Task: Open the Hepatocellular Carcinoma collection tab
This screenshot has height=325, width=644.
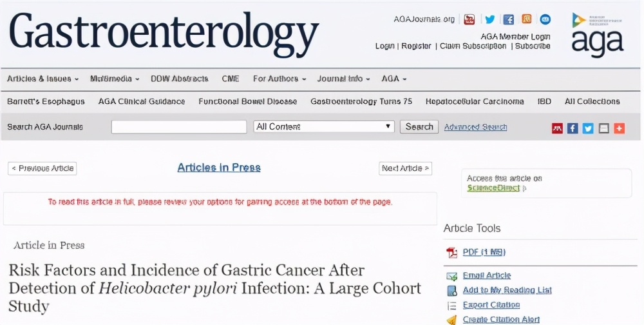Action: point(475,101)
